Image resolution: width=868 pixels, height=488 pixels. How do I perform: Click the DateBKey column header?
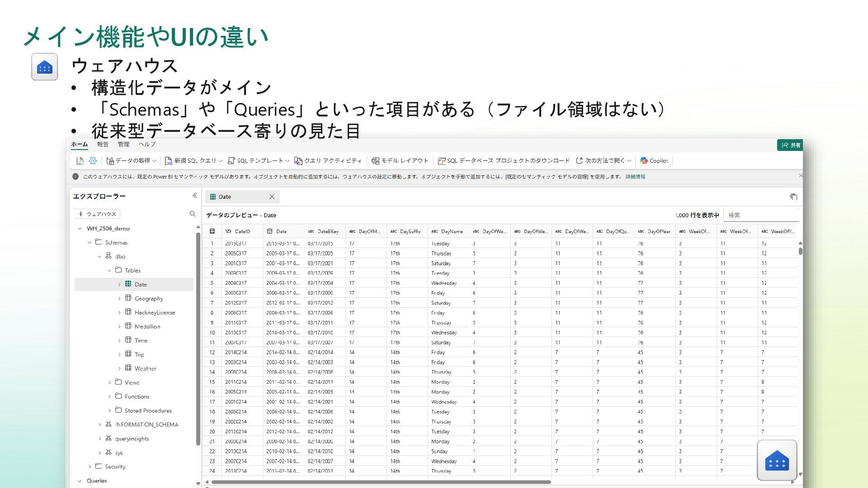325,231
